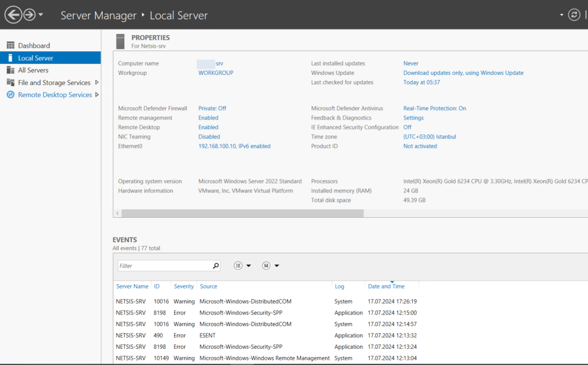588x365 pixels.
Task: Click Off link for IE Enhanced Security
Action: point(407,127)
